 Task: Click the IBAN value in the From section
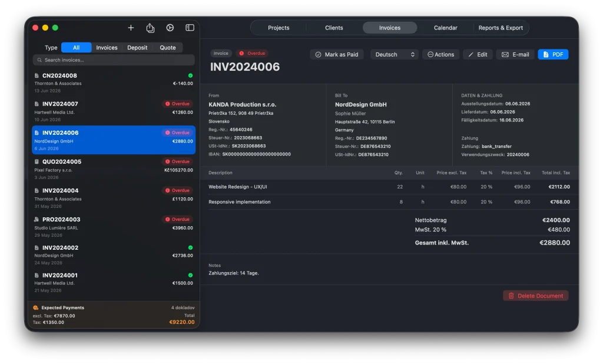pyautogui.click(x=257, y=154)
